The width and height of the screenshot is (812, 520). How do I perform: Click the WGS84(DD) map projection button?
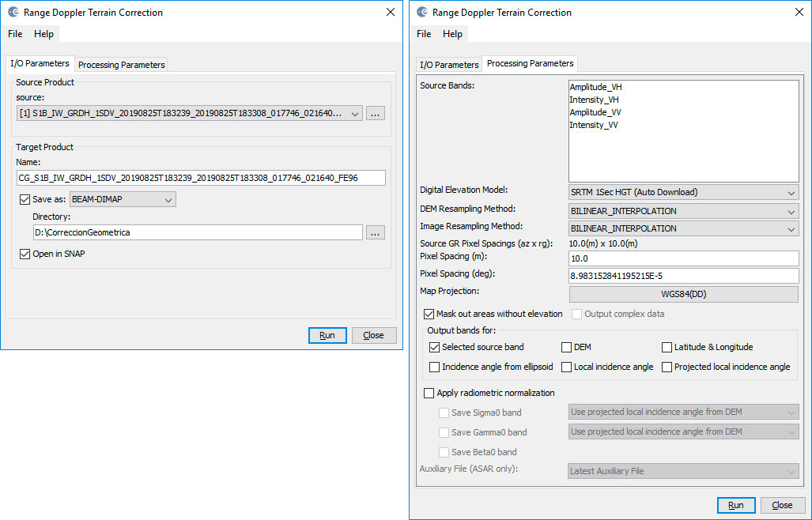[683, 294]
